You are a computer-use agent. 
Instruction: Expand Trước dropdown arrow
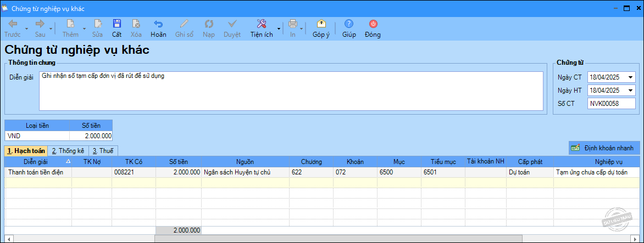(26, 29)
